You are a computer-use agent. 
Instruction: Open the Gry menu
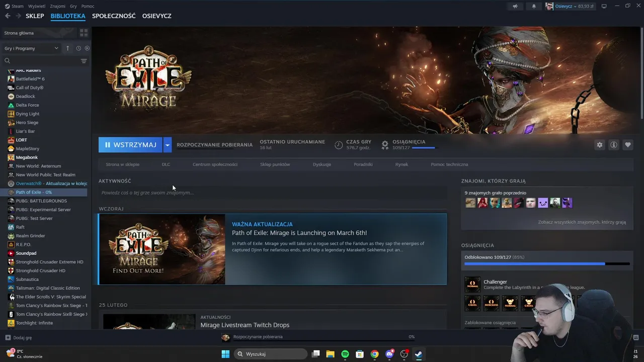point(73,6)
